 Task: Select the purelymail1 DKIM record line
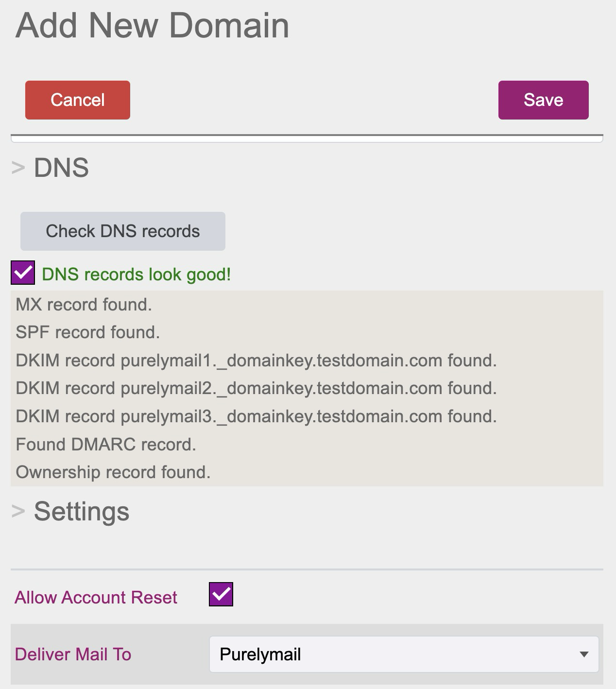coord(257,361)
